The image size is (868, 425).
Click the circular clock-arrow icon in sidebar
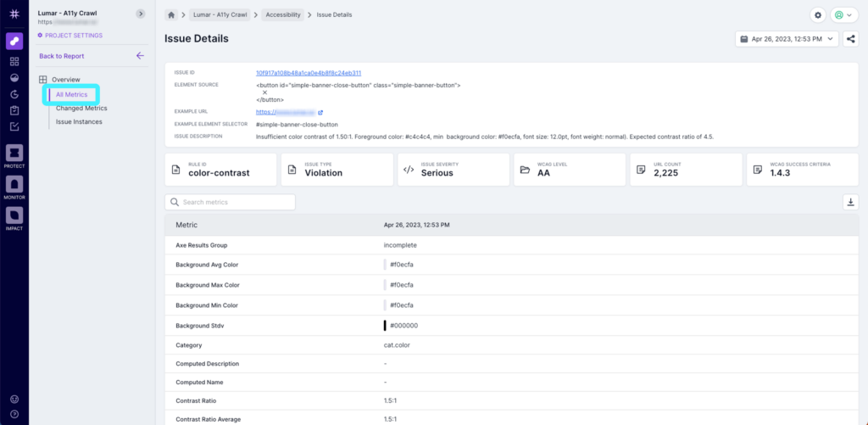(x=14, y=94)
